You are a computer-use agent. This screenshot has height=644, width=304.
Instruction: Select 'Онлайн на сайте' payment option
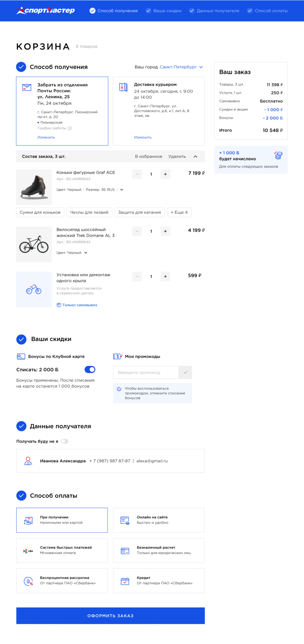[159, 520]
